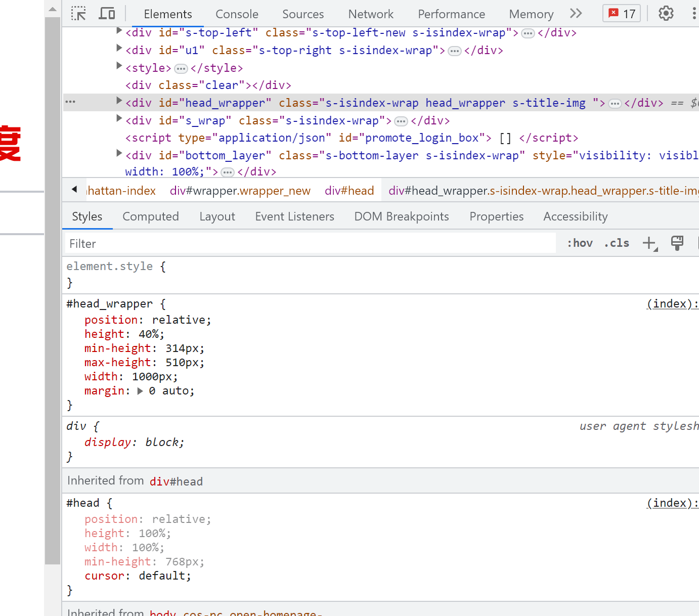Toggle the rendering emulations paintbrush icon
The width and height of the screenshot is (699, 616).
pyautogui.click(x=677, y=243)
